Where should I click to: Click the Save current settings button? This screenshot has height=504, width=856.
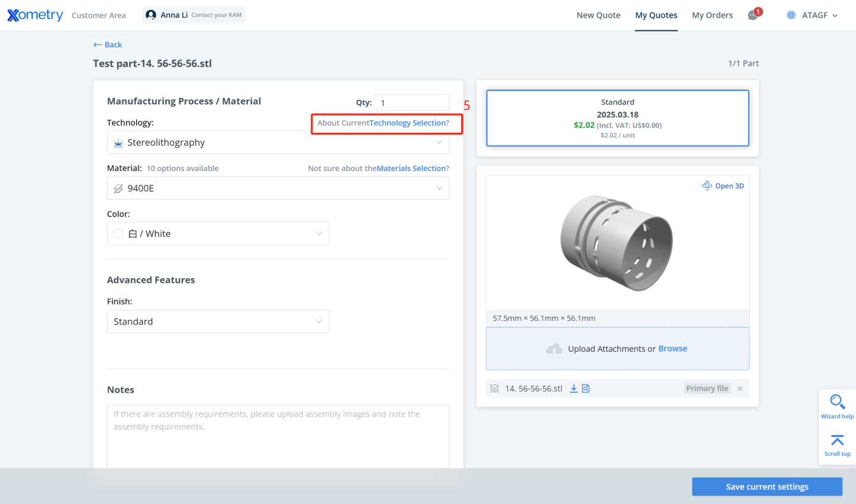click(767, 486)
